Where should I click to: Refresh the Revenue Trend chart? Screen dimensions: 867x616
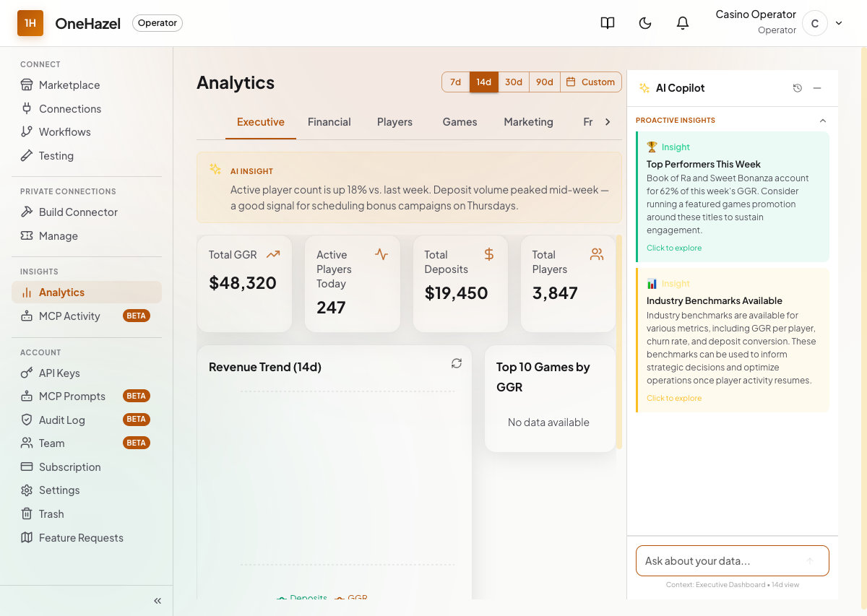pyautogui.click(x=457, y=363)
